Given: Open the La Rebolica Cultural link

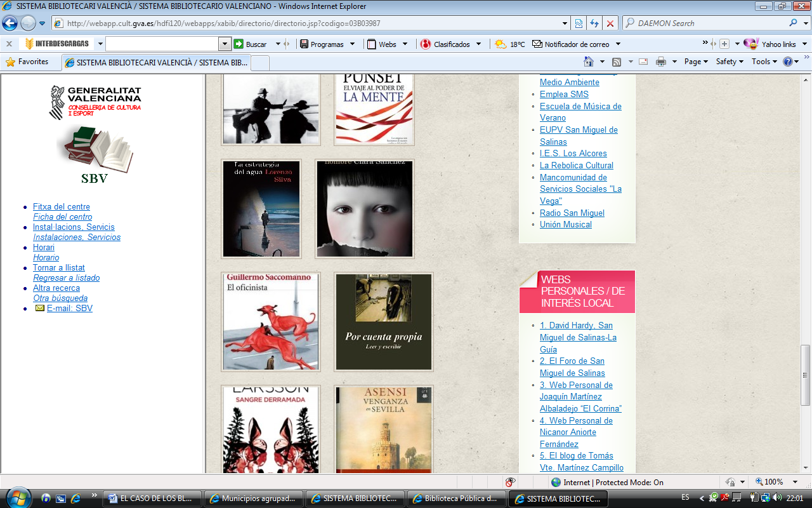Looking at the screenshot, I should pyautogui.click(x=577, y=165).
